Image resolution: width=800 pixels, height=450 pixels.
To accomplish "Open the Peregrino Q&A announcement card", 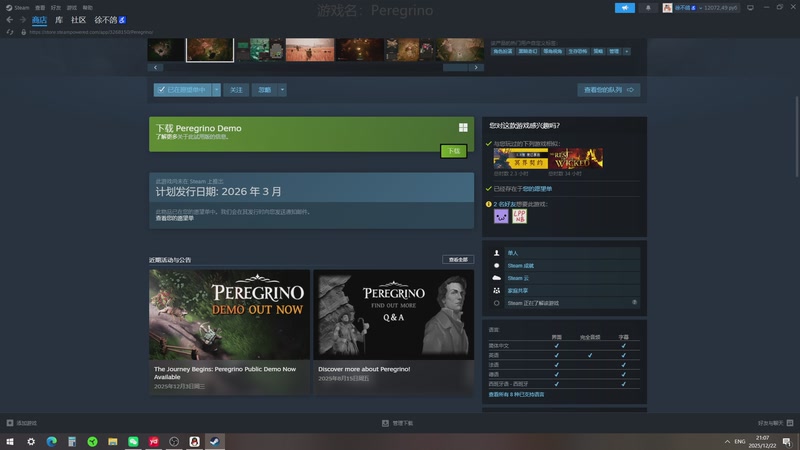I will click(393, 332).
